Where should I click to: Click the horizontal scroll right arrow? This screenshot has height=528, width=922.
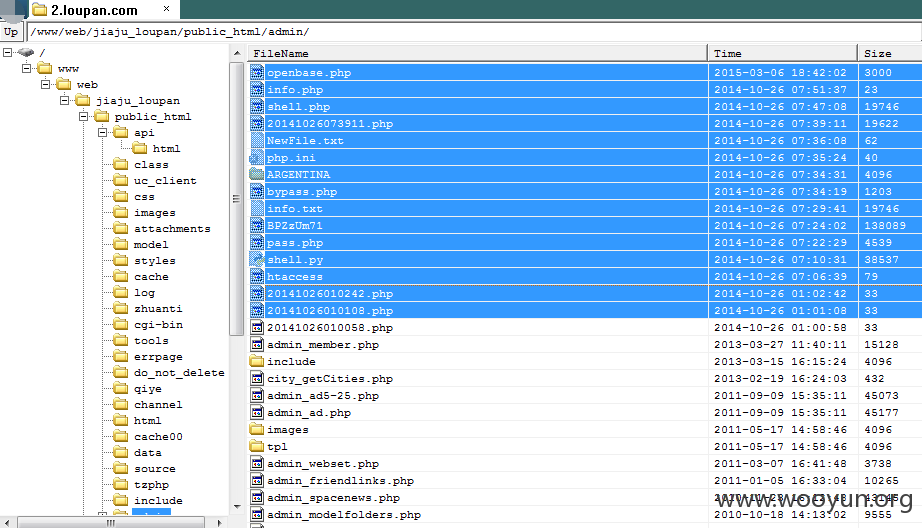(219, 522)
